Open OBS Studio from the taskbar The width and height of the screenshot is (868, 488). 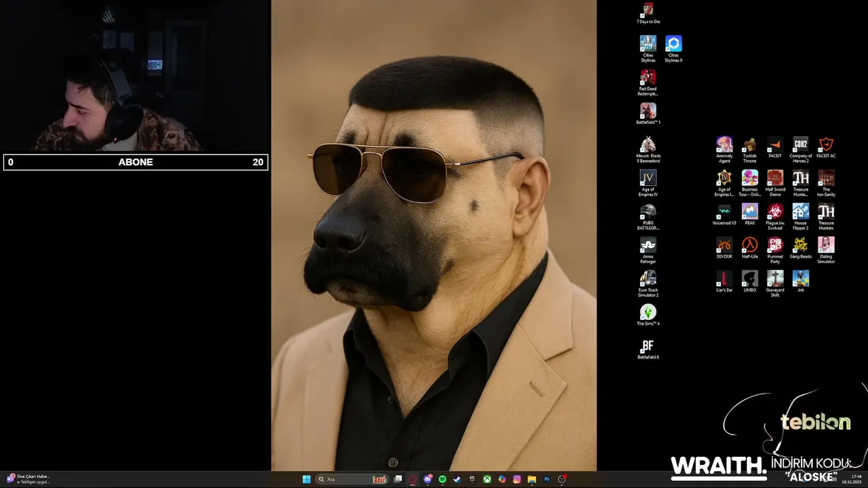point(561,479)
